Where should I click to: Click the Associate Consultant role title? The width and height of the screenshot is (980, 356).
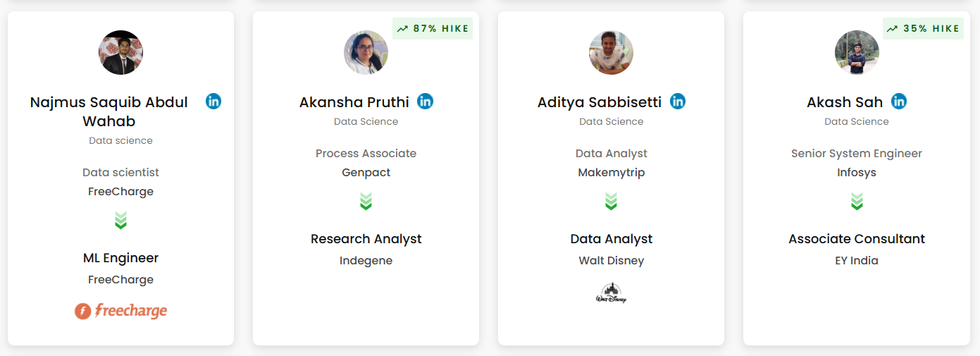tap(857, 239)
